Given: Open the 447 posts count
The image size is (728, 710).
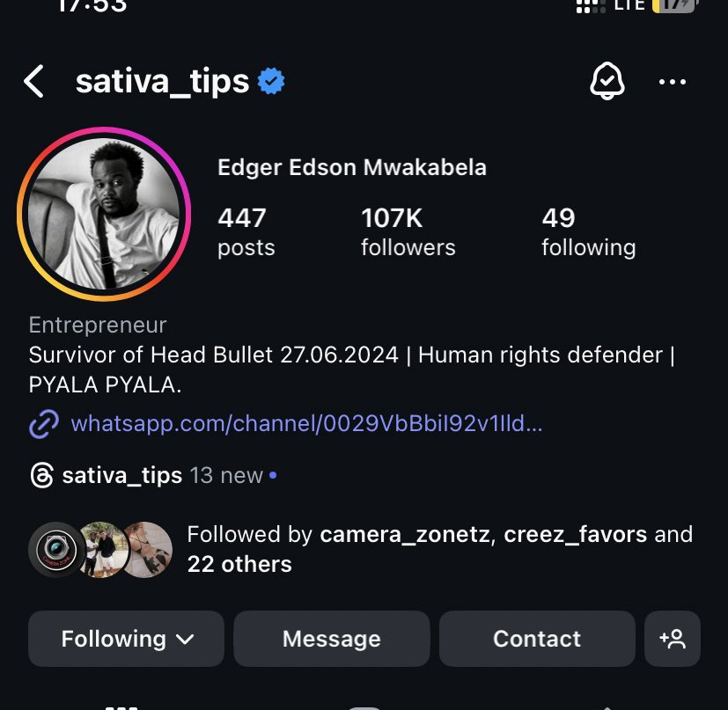Looking at the screenshot, I should click(246, 231).
